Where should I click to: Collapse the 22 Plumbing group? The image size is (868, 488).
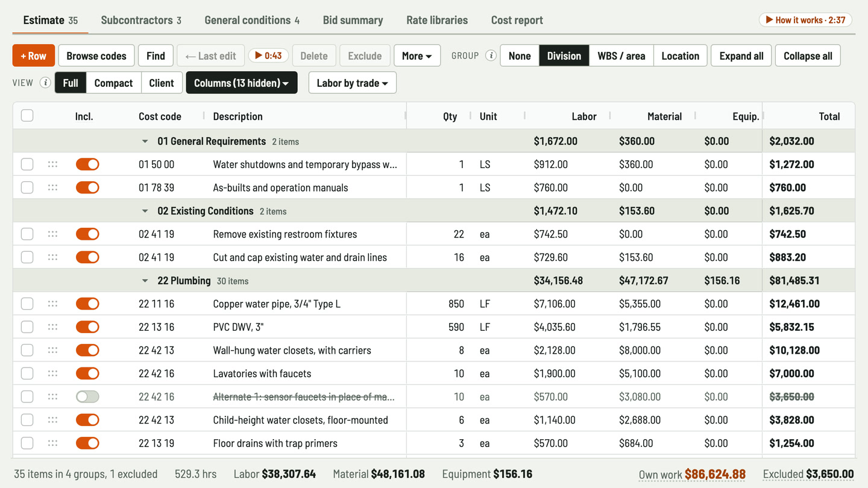[145, 281]
